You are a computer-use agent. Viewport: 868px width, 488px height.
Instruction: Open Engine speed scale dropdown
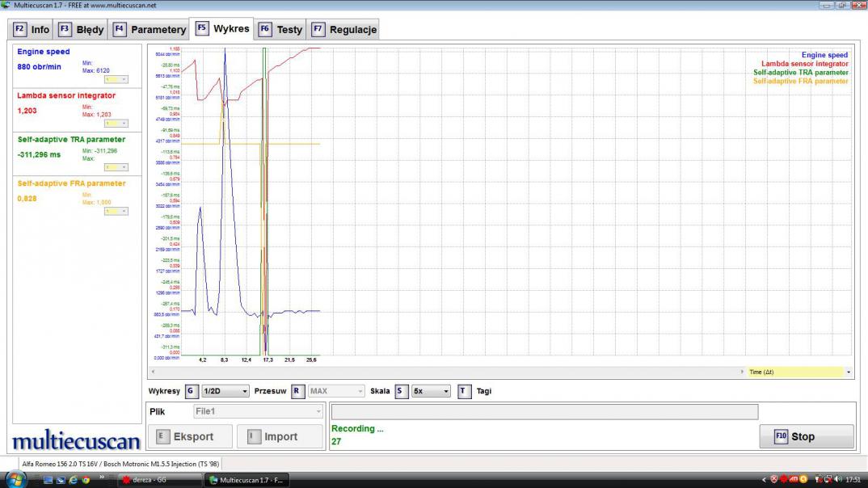pyautogui.click(x=116, y=80)
